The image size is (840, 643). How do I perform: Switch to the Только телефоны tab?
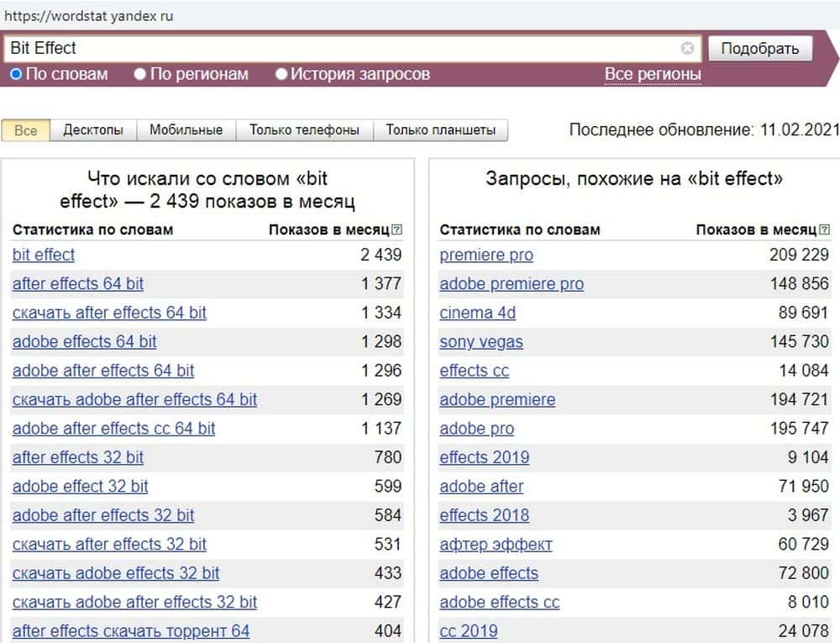[304, 130]
